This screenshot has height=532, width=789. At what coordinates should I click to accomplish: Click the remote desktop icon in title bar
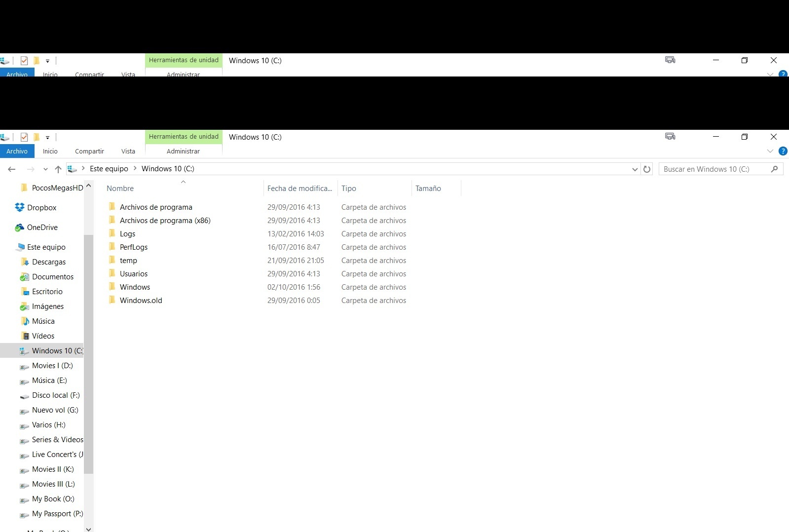(670, 136)
